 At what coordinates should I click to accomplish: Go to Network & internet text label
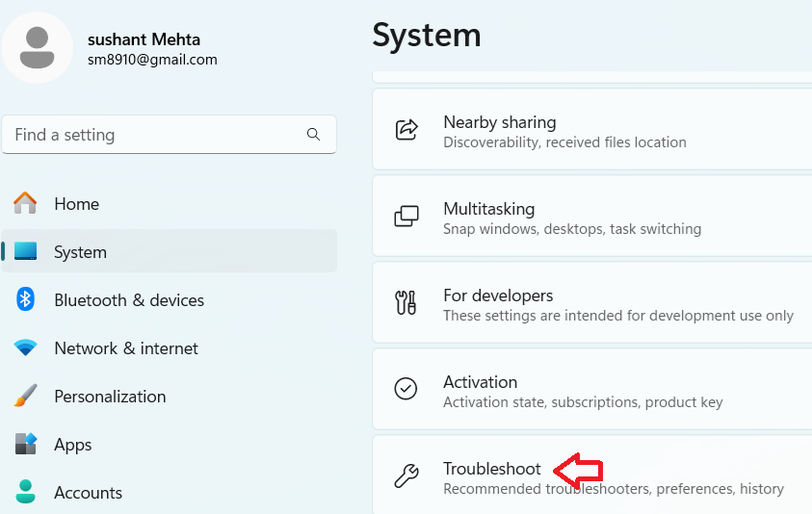tap(126, 348)
